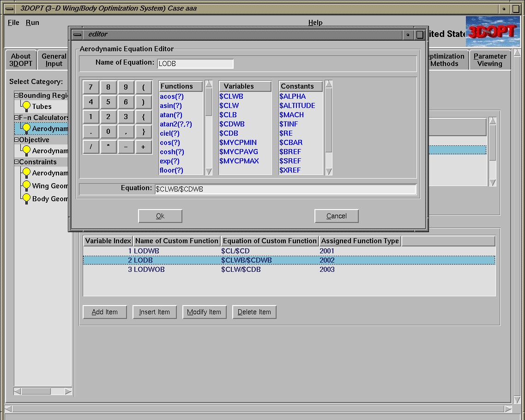The image size is (525, 420).
Task: Click the Constants list up arrow
Action: 328,84
